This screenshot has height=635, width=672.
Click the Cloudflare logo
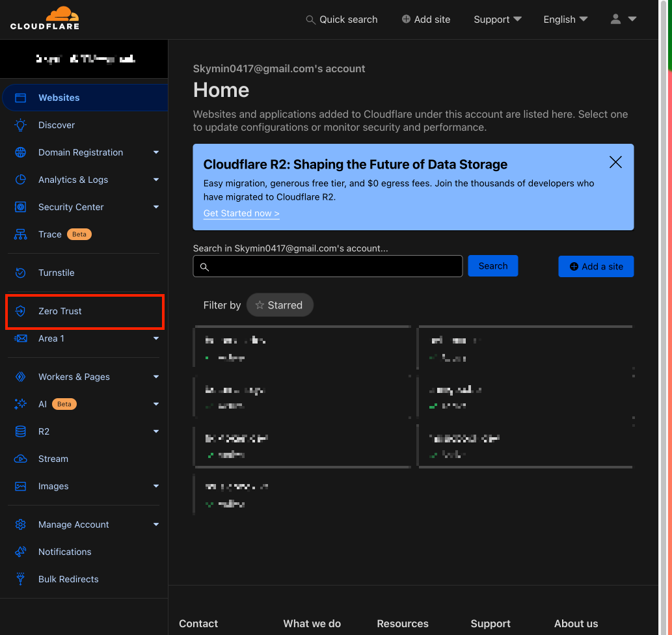[45, 18]
